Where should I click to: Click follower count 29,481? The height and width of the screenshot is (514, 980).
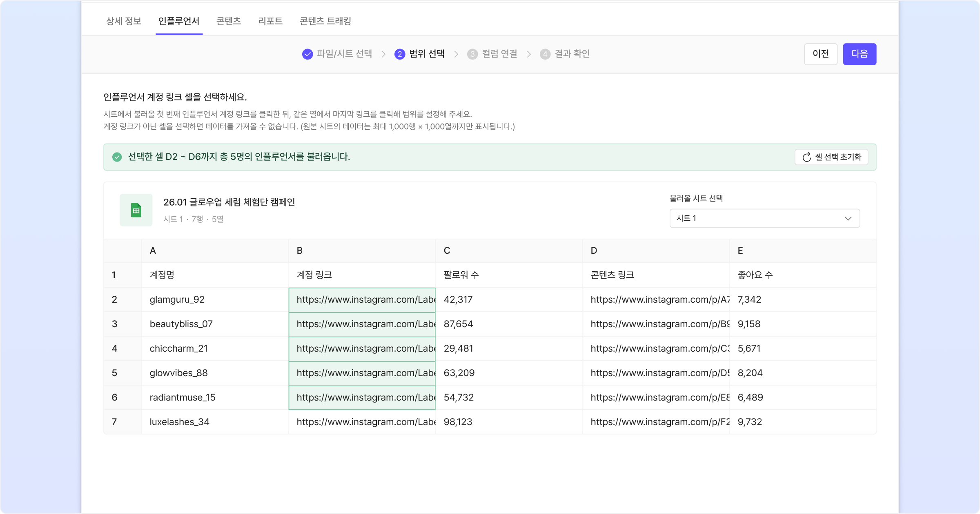[509, 348]
